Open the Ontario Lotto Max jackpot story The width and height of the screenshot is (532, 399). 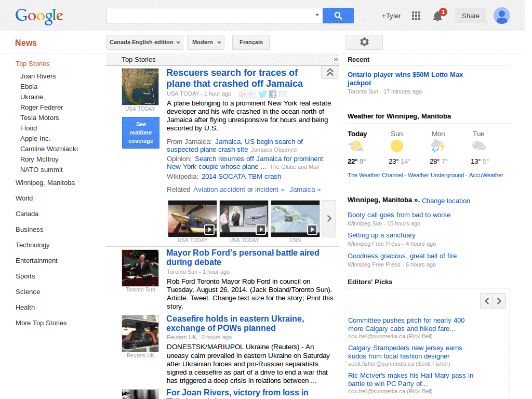tap(405, 79)
